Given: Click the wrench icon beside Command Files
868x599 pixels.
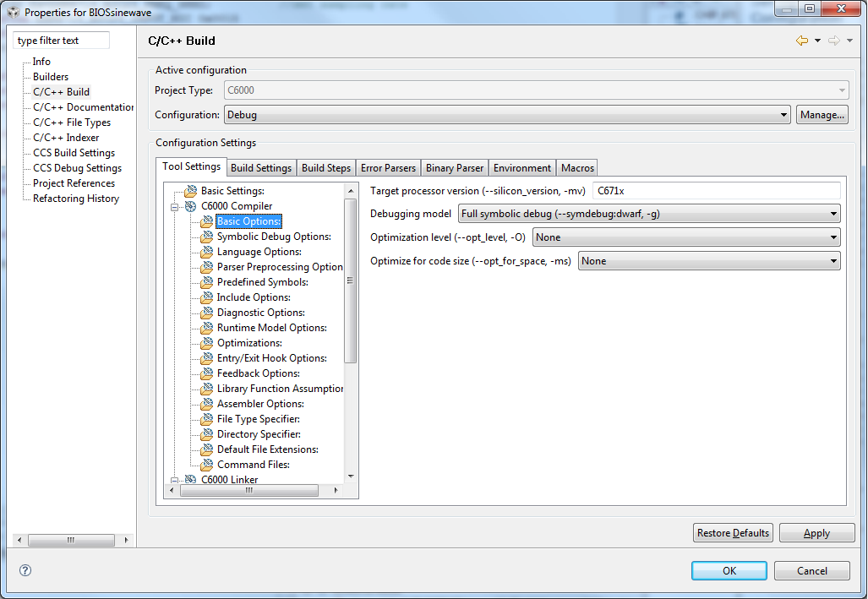Looking at the screenshot, I should pos(206,465).
